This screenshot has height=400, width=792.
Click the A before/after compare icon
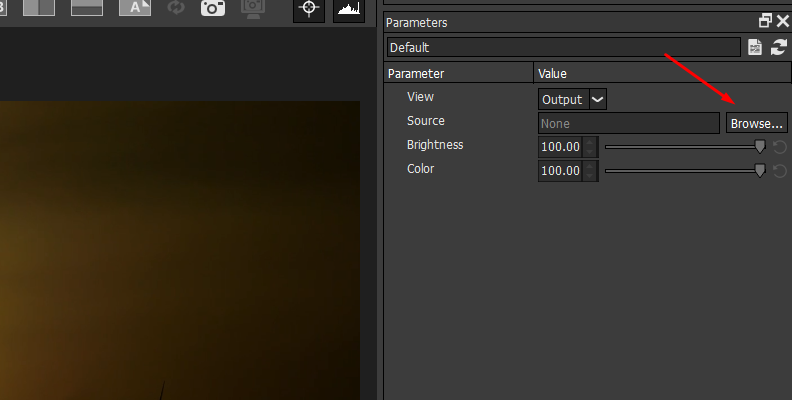click(x=135, y=8)
